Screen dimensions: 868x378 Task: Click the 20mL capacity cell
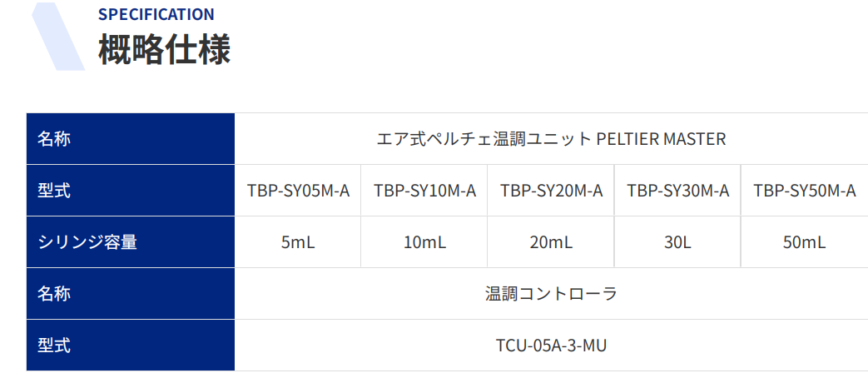click(552, 241)
